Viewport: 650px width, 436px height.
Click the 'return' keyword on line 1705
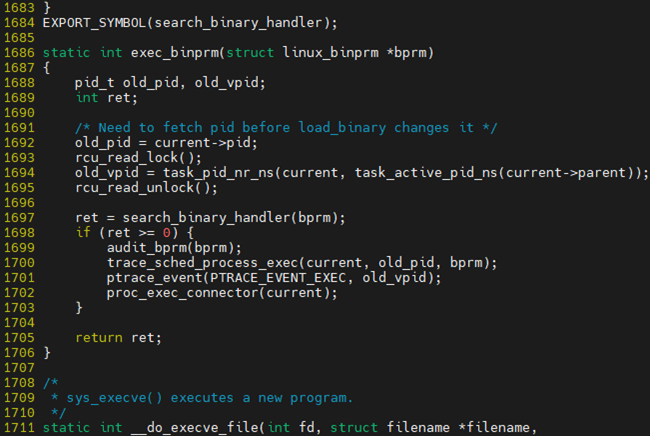click(x=99, y=337)
